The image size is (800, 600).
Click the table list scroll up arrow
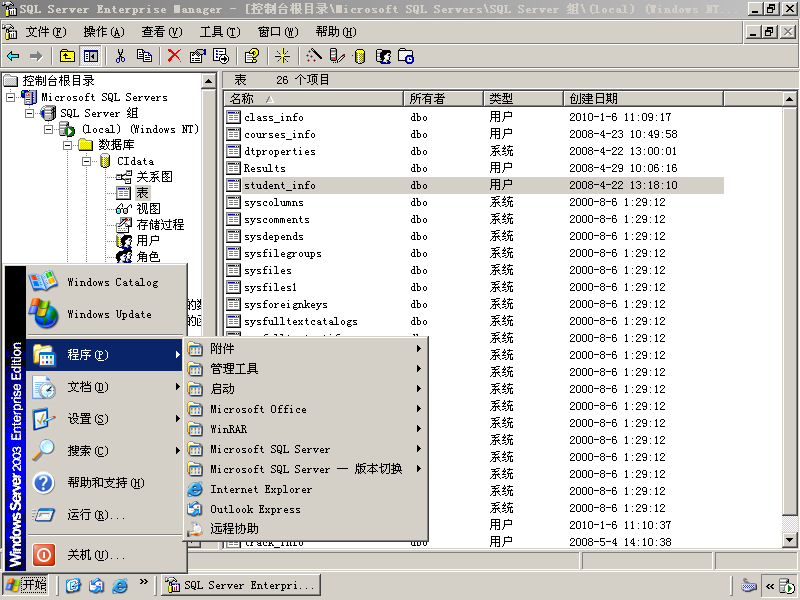(789, 99)
